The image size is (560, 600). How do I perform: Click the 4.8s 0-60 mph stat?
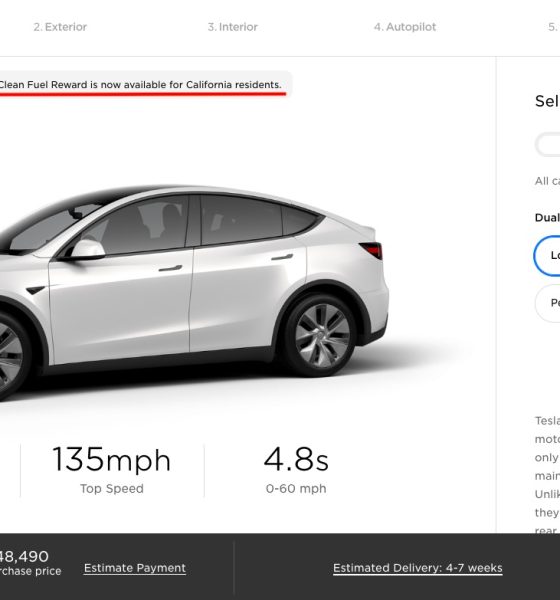point(296,470)
